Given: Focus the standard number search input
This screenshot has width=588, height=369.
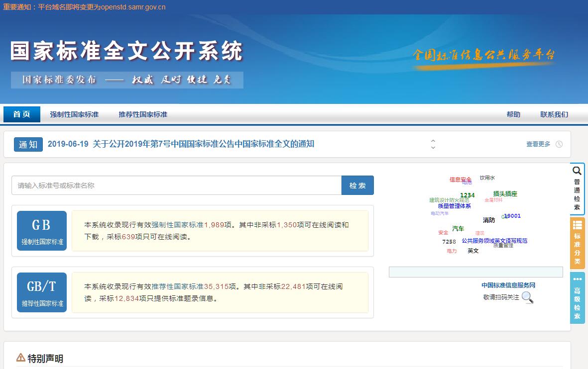Looking at the screenshot, I should point(176,185).
